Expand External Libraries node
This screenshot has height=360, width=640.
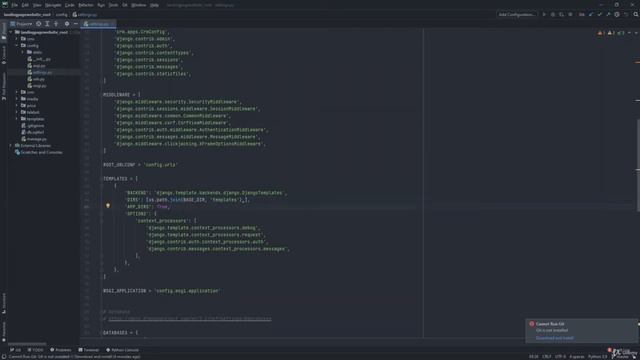[11, 146]
